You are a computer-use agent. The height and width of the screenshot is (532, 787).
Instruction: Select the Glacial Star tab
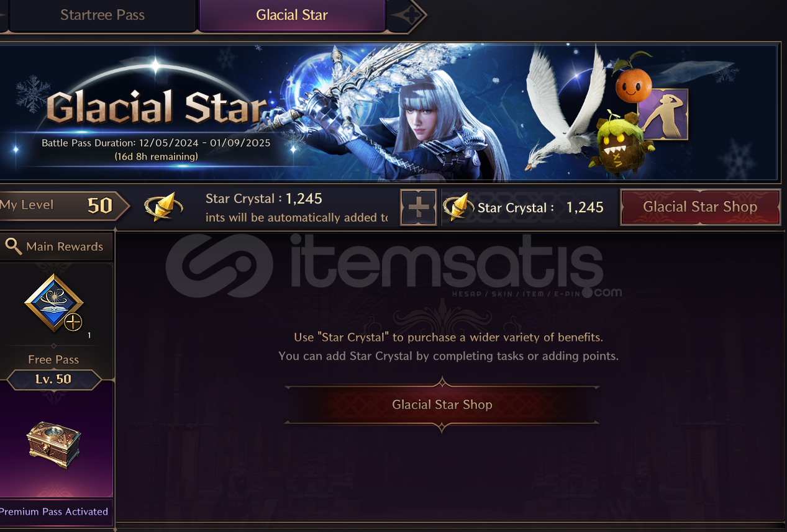[292, 16]
